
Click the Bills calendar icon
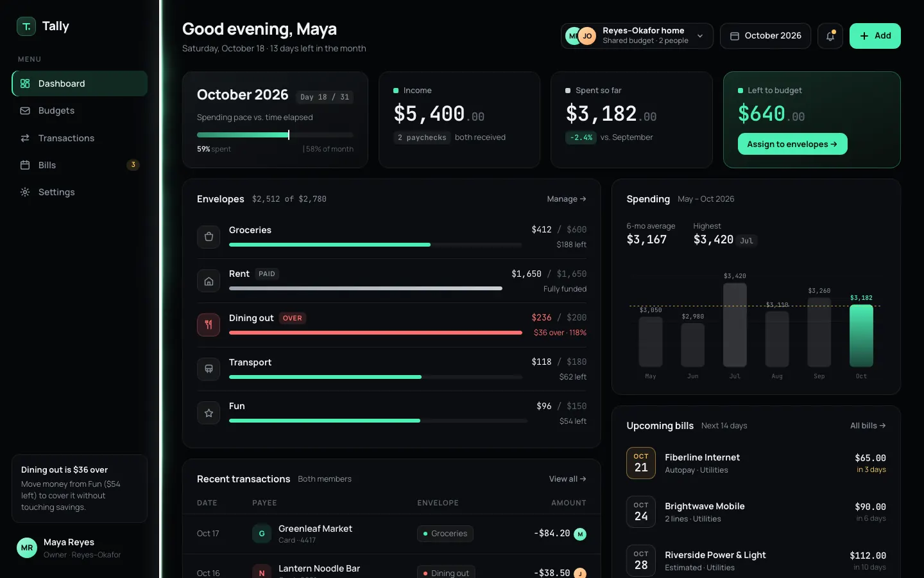(25, 165)
